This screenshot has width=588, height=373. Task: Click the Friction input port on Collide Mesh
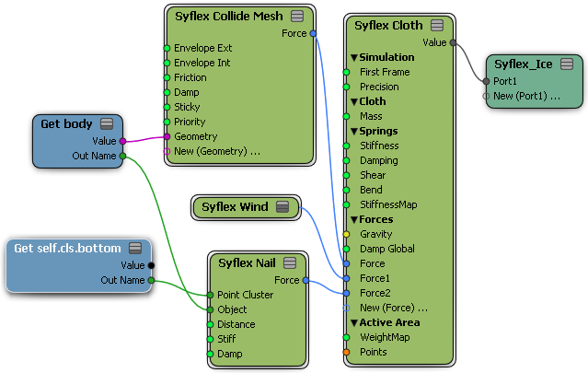167,77
